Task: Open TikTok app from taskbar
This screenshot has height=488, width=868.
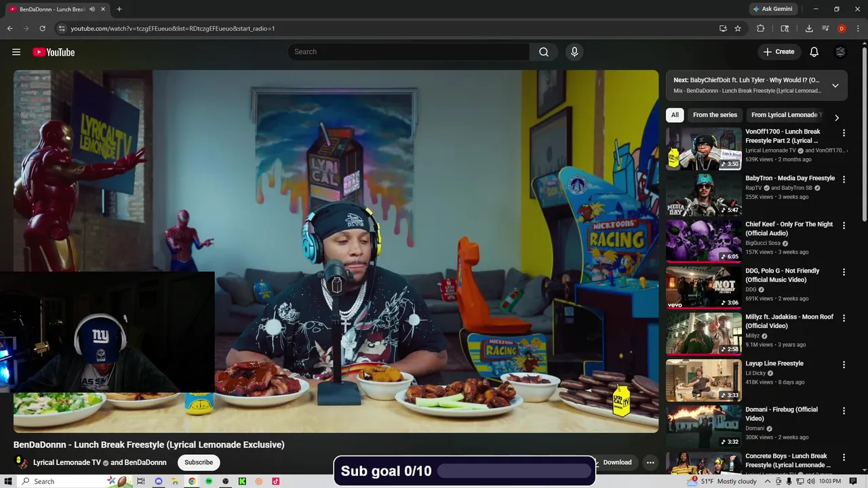Action: (x=275, y=481)
